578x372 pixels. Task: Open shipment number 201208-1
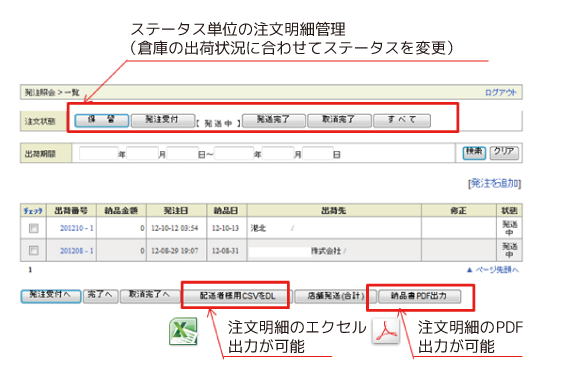coord(76,251)
